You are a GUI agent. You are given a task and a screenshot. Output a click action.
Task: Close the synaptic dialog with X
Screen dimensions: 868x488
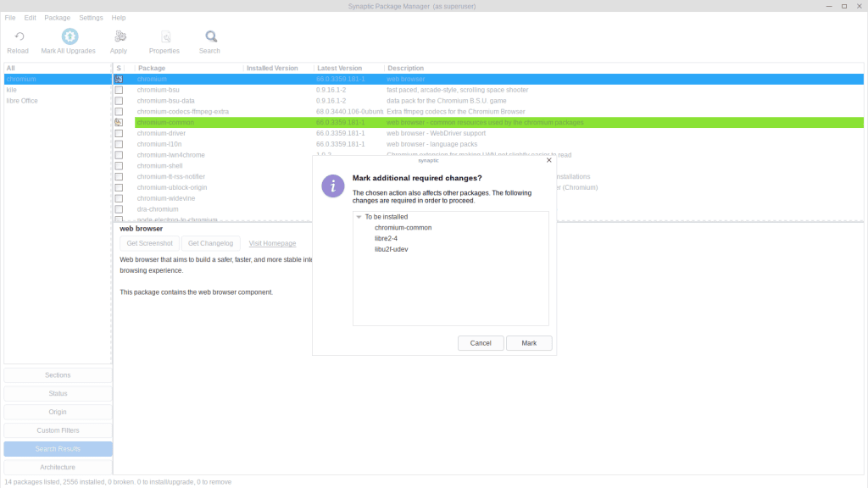click(x=549, y=160)
